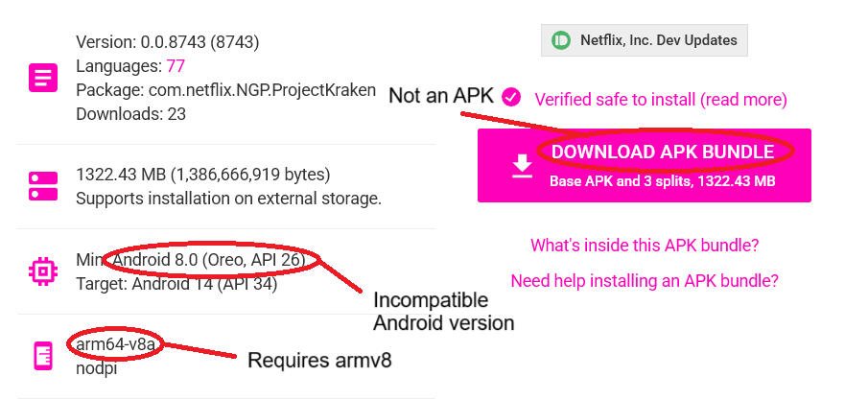The width and height of the screenshot is (868, 400).
Task: Click the Version 0.0.8743 text
Action: pyautogui.click(x=167, y=42)
